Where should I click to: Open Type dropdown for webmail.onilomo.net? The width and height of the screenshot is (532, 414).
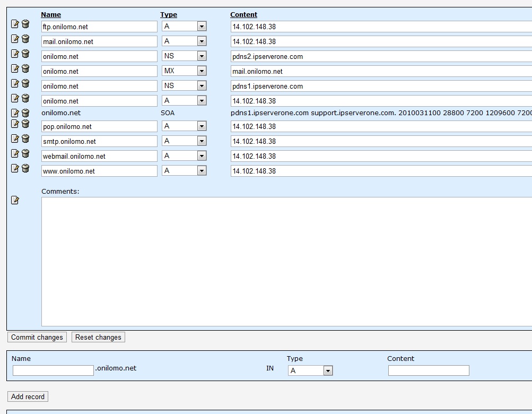click(x=184, y=156)
